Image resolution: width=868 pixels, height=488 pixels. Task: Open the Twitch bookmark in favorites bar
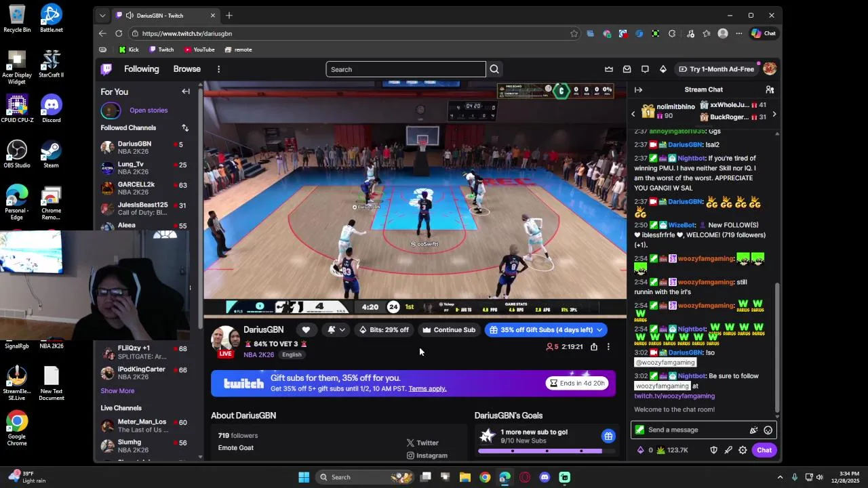161,49
